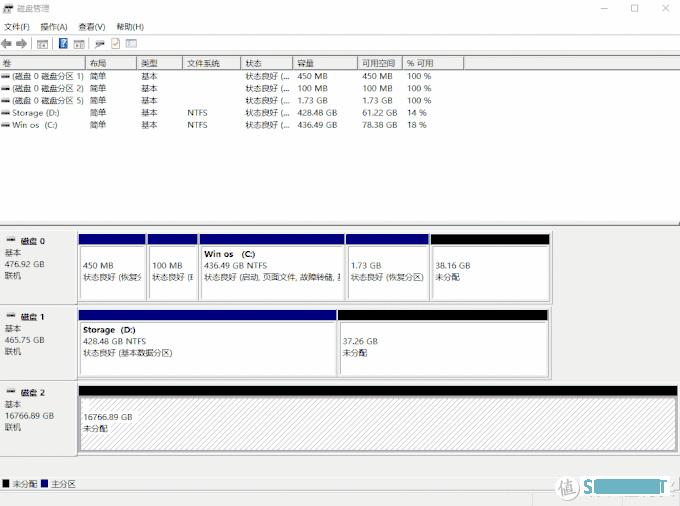Click the show/hide console tree icon

[42, 44]
